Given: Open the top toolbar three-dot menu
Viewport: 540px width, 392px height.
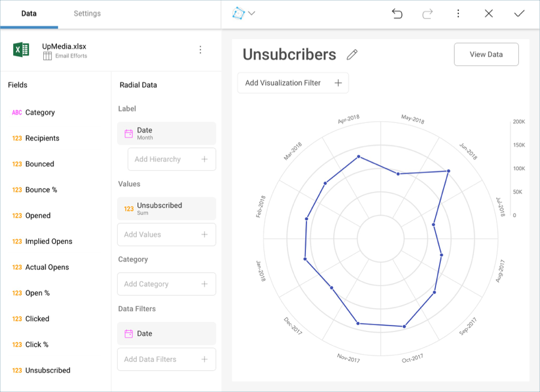Looking at the screenshot, I should pyautogui.click(x=458, y=13).
